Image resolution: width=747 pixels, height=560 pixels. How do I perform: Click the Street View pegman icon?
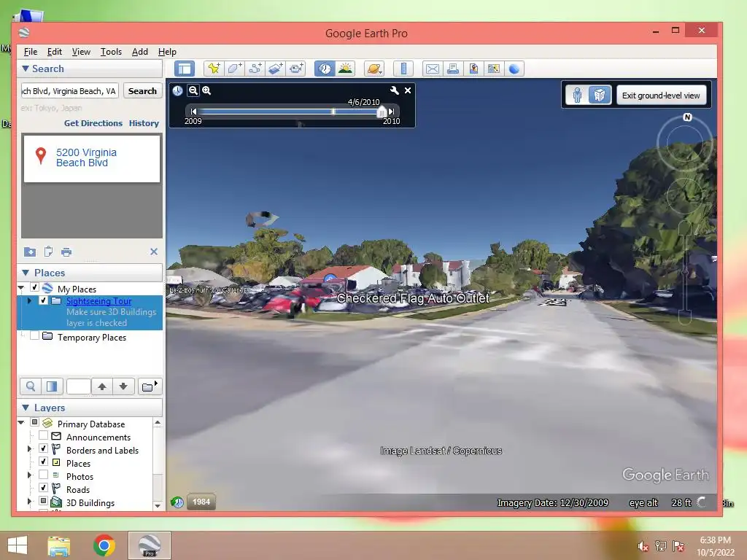click(x=578, y=96)
